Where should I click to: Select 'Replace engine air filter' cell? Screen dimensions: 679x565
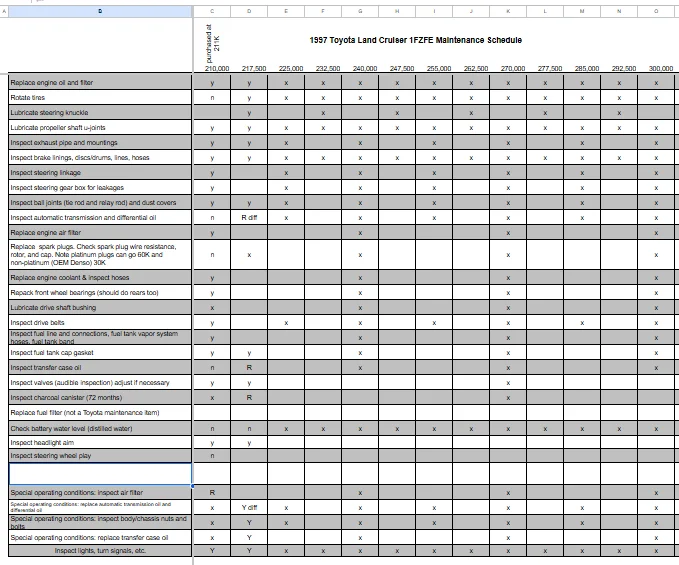[100, 232]
